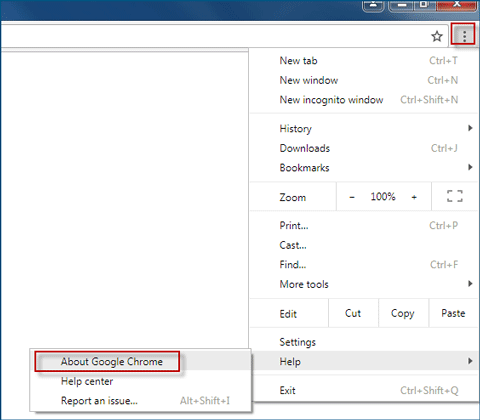Click the Paste button in Edit row

click(x=453, y=313)
